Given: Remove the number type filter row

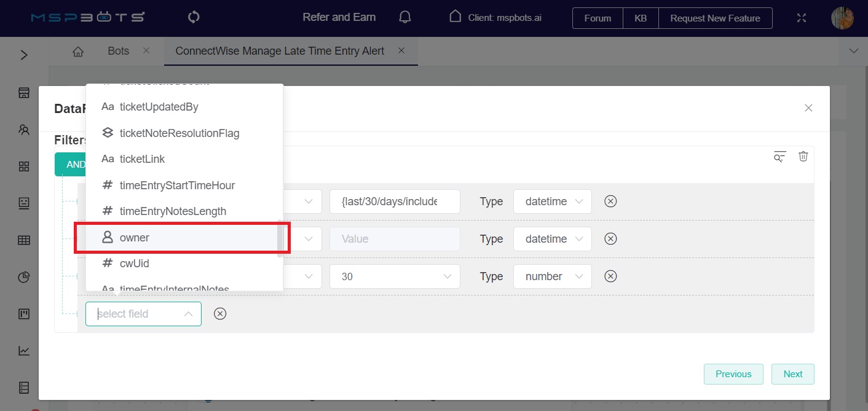Looking at the screenshot, I should [610, 276].
